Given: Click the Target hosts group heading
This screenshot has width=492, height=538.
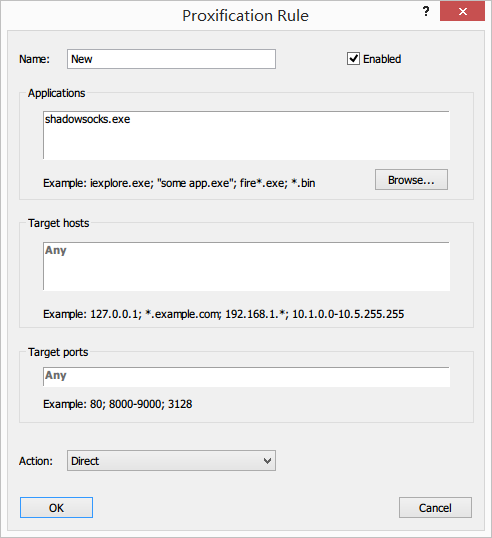Looking at the screenshot, I should [59, 223].
